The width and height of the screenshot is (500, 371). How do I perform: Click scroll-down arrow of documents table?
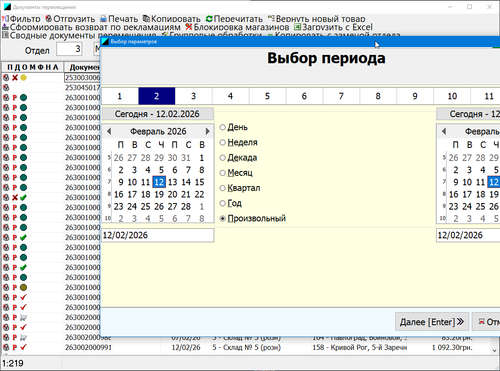(495, 350)
